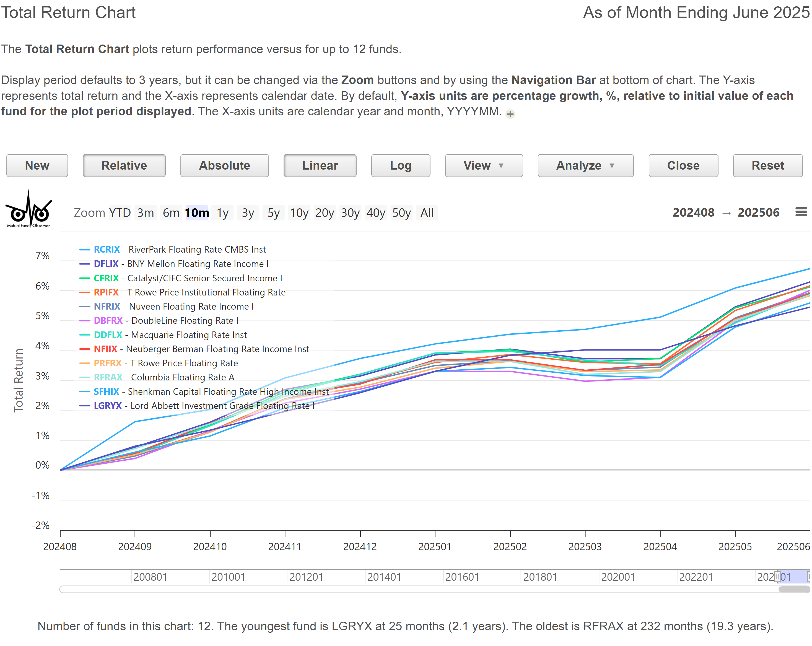Image resolution: width=812 pixels, height=646 pixels.
Task: Set zoom to YTD
Action: [x=120, y=213]
